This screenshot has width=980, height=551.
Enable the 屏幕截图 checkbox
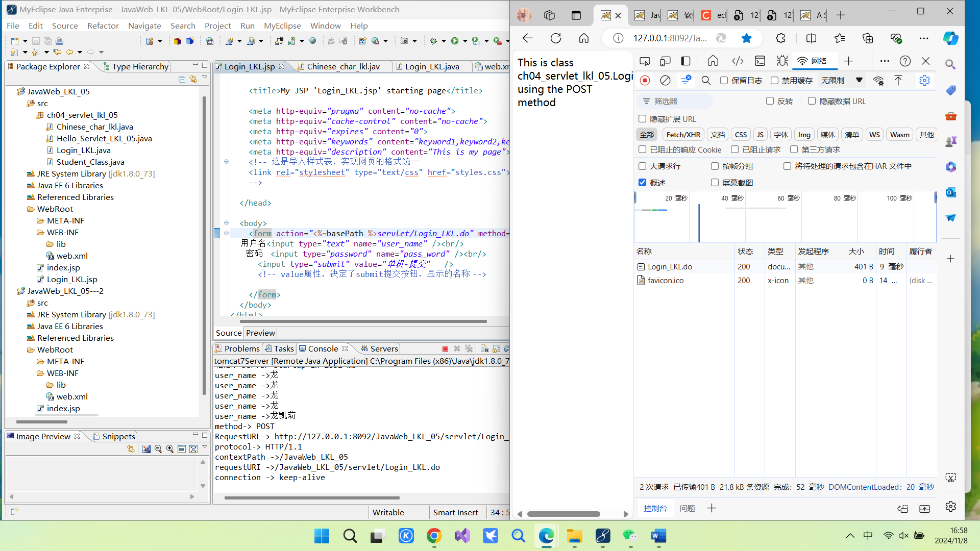[715, 183]
